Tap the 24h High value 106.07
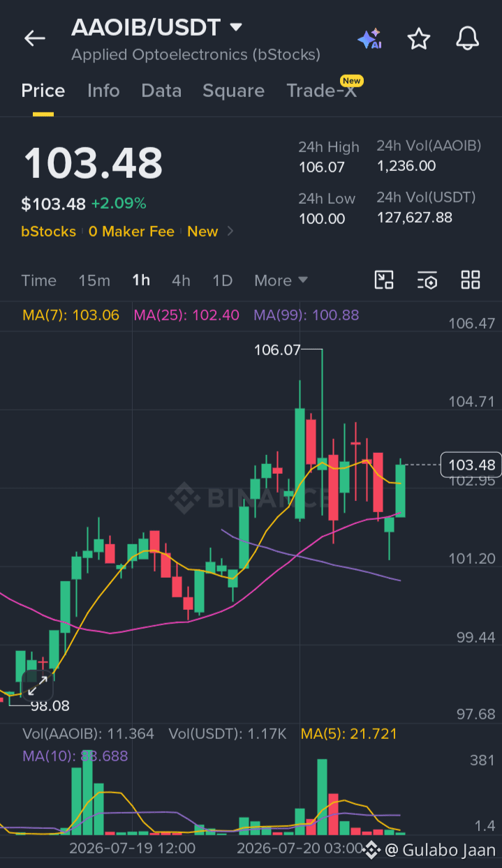 [x=322, y=167]
